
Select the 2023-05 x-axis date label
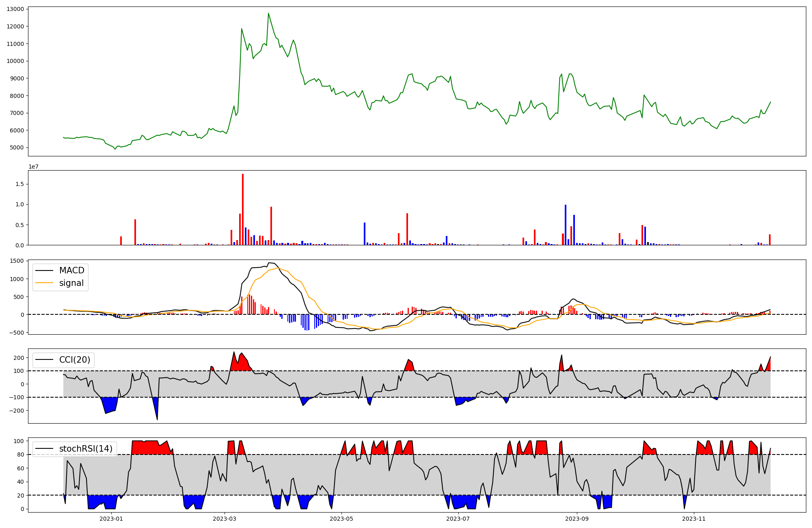pos(341,519)
